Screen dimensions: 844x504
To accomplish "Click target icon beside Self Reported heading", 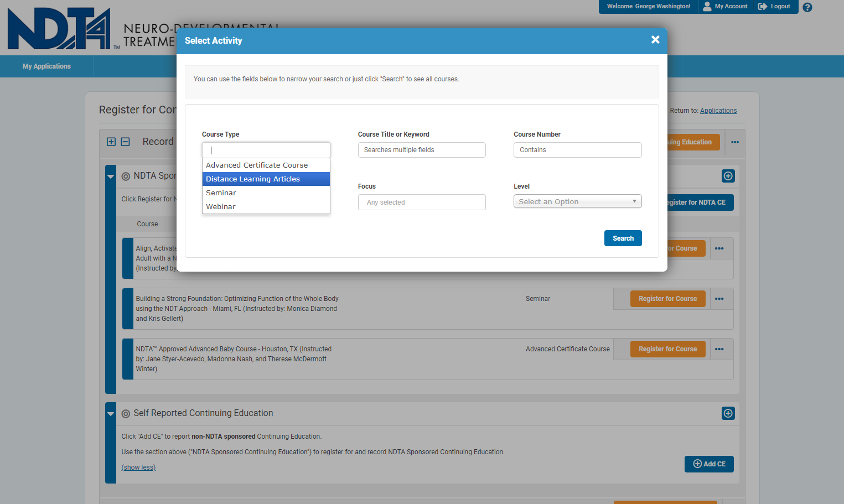I will point(126,414).
